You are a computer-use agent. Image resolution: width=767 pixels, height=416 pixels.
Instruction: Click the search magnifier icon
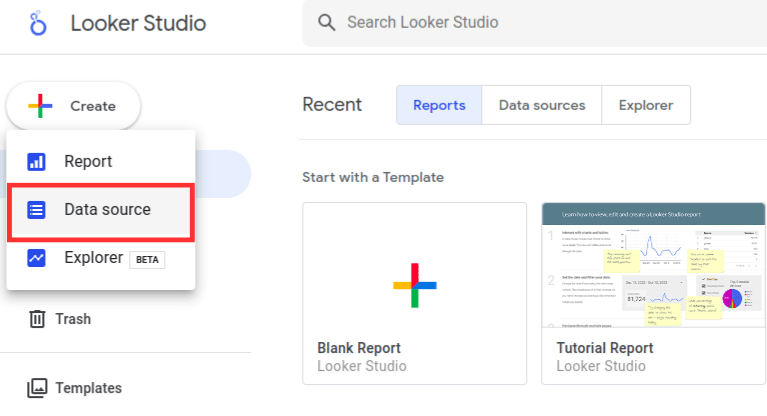326,22
